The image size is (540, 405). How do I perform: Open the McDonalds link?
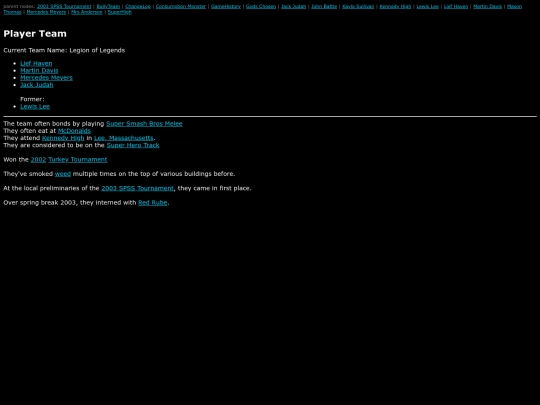point(74,131)
